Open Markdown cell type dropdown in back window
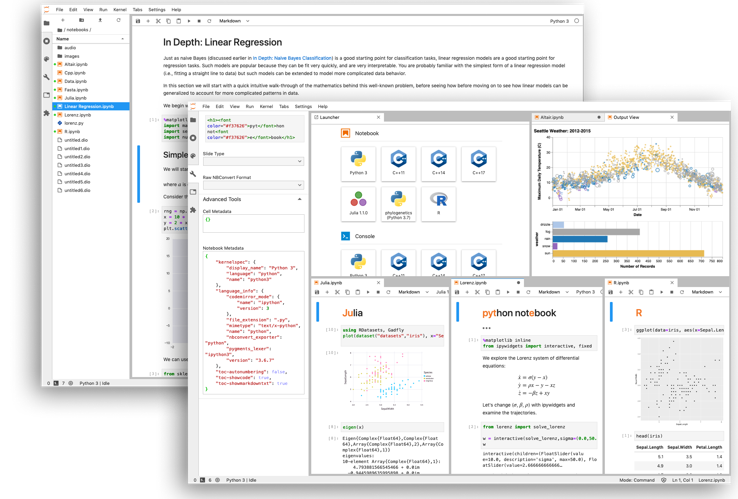 [234, 21]
